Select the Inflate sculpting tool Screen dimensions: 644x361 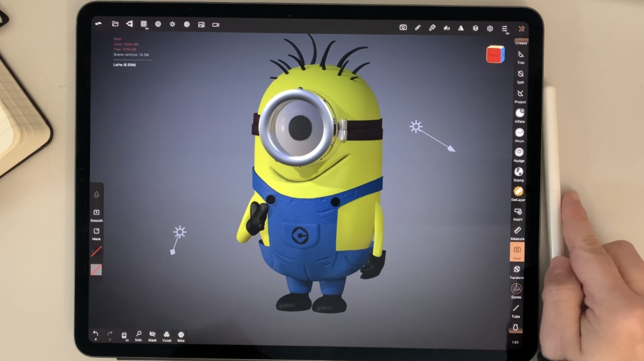pos(520,113)
